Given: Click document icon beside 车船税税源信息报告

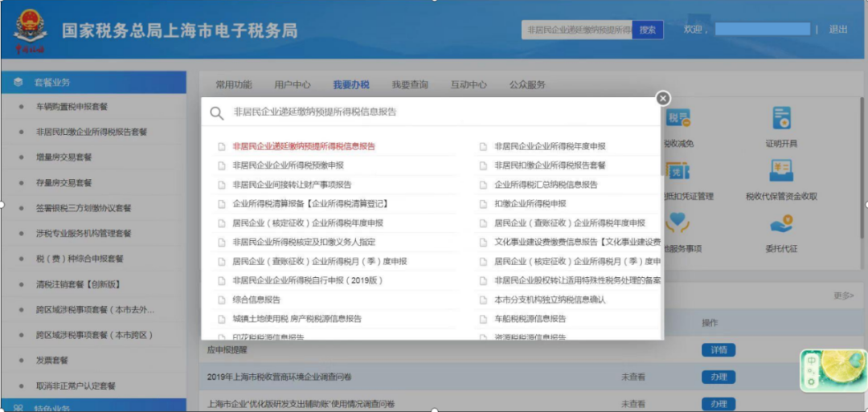Looking at the screenshot, I should 483,319.
